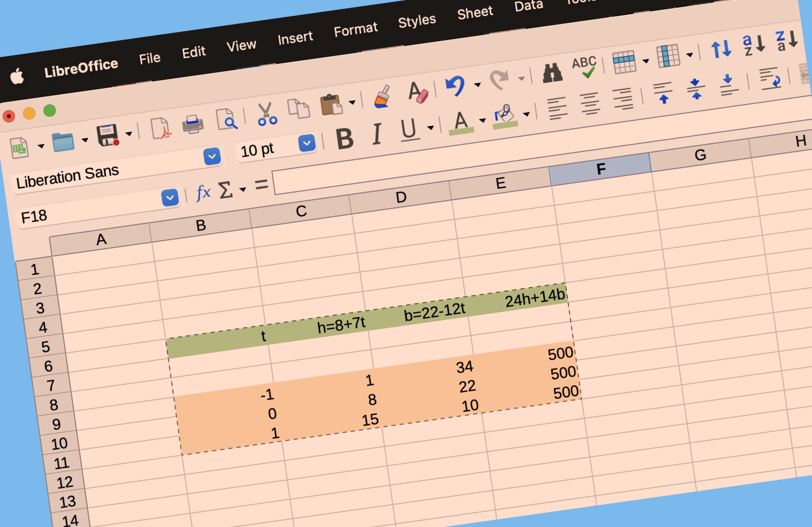Select row 7 header
Image resolution: width=812 pixels, height=527 pixels.
pyautogui.click(x=50, y=385)
